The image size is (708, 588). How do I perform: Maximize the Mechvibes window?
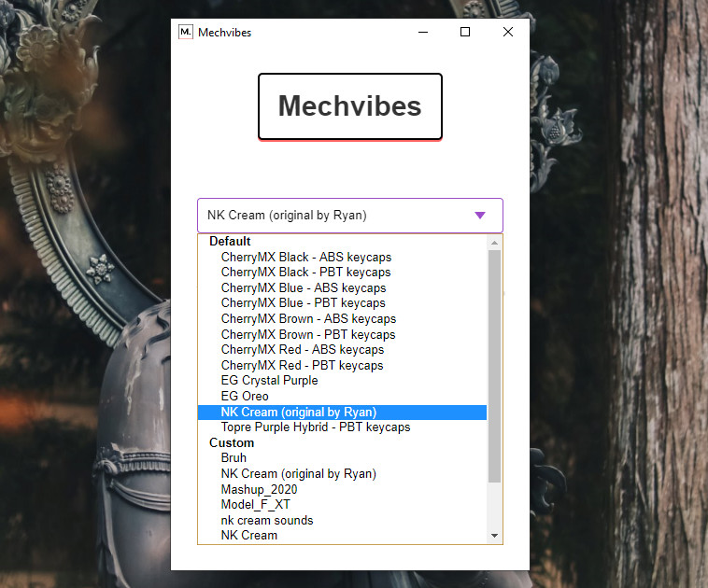point(465,32)
